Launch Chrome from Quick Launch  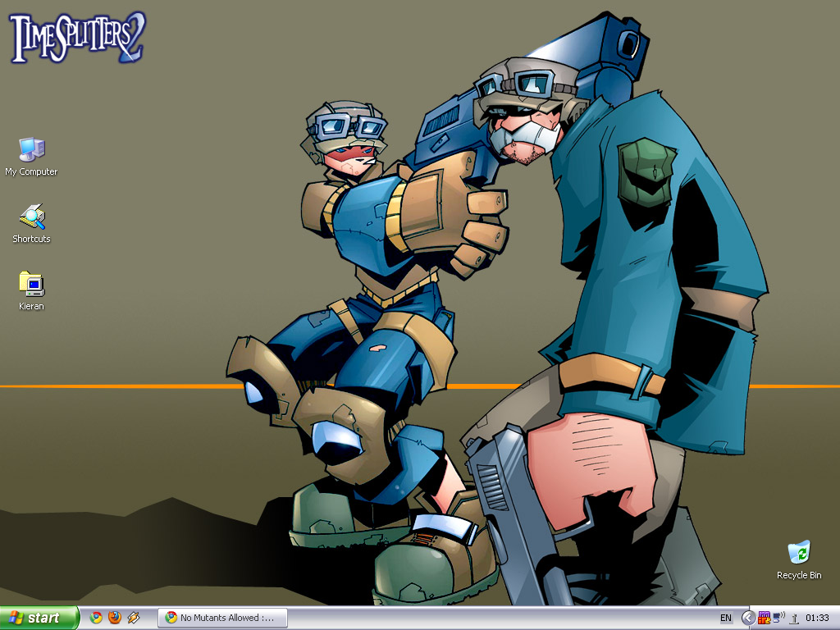96,618
